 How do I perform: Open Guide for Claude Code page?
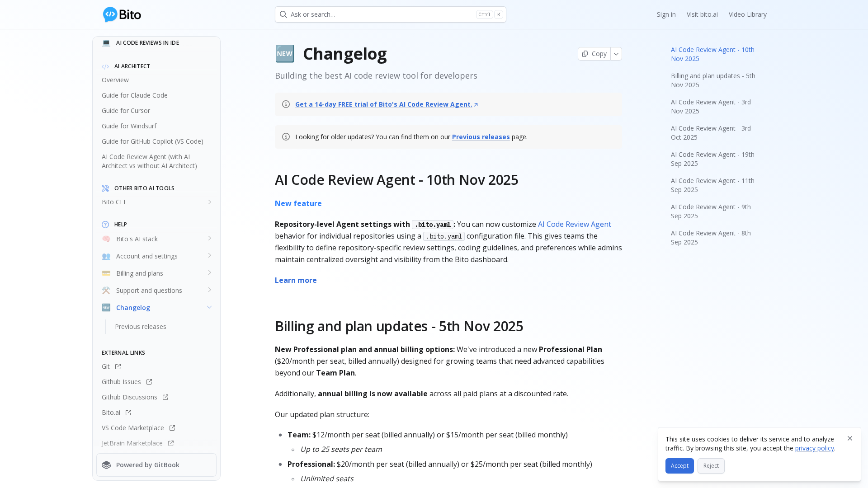point(135,95)
